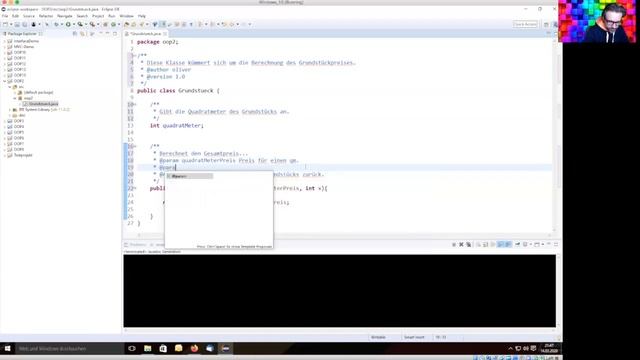Open dropdown arrow next to Run icon
The image size is (640, 360).
tap(73, 24)
